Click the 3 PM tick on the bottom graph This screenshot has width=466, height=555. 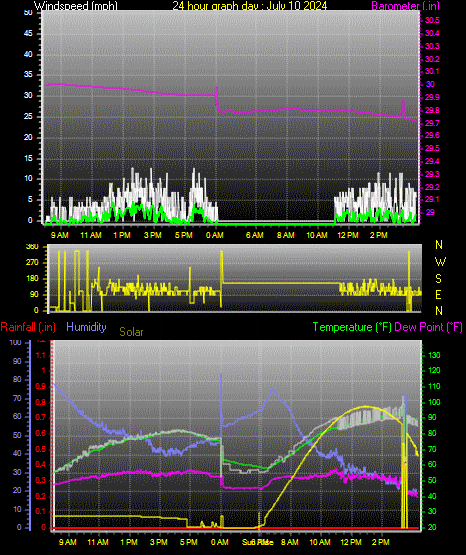(159, 542)
